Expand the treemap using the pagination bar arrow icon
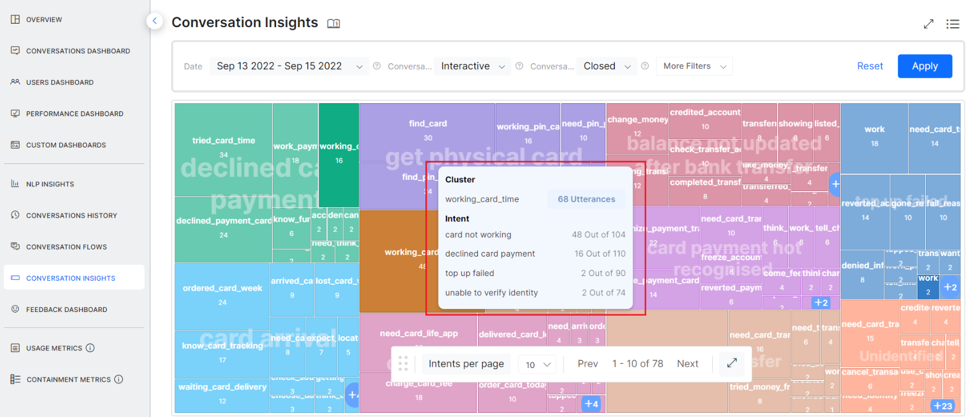 [732, 363]
